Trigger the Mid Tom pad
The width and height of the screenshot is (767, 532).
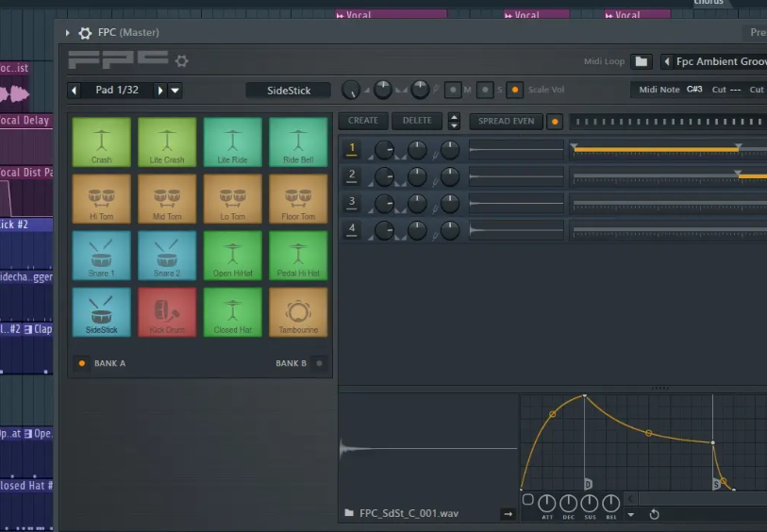(x=167, y=198)
